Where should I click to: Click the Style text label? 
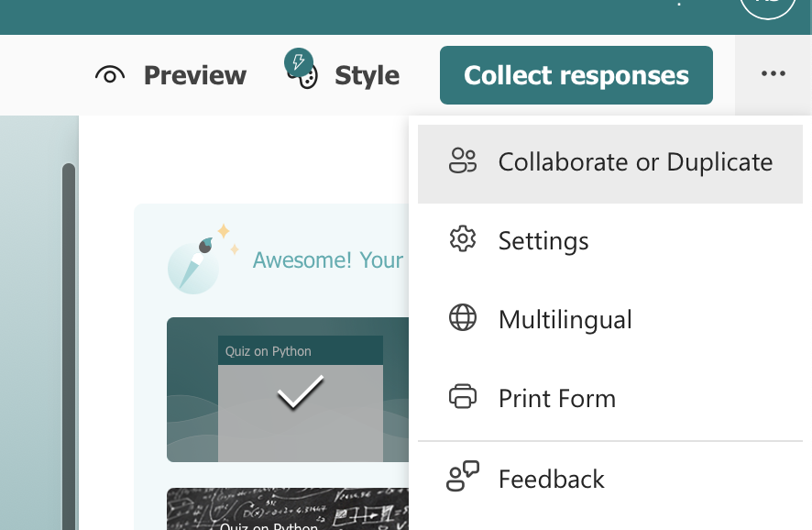[367, 75]
